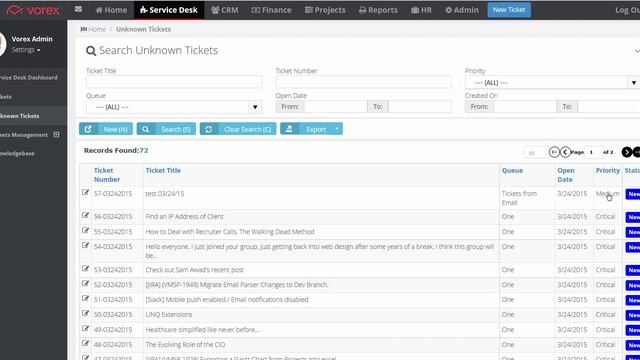Edit ticket 49-03242015 via pencil icon
The width and height of the screenshot is (640, 360).
pos(85,329)
